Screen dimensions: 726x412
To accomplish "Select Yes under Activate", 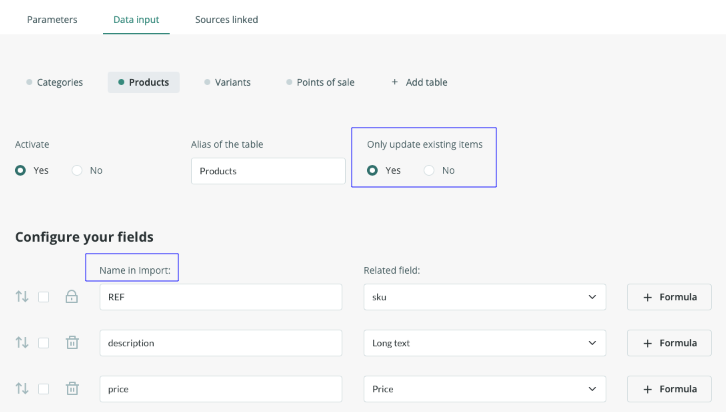I will click(20, 170).
